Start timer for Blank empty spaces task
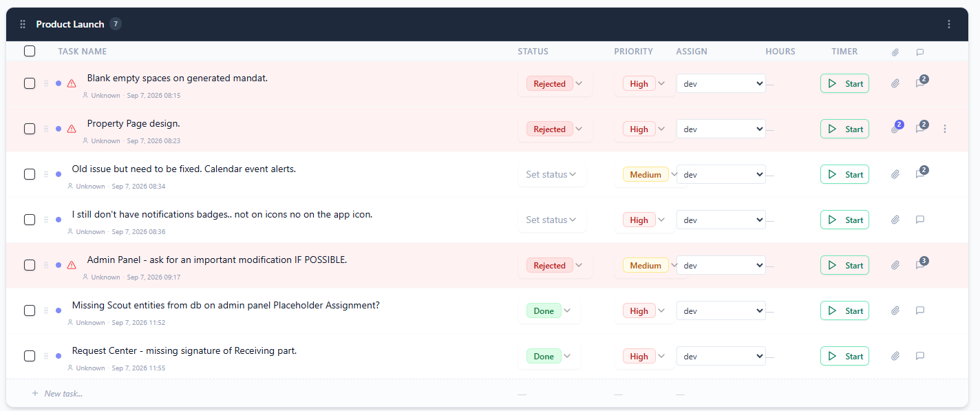The width and height of the screenshot is (980, 411). click(844, 83)
